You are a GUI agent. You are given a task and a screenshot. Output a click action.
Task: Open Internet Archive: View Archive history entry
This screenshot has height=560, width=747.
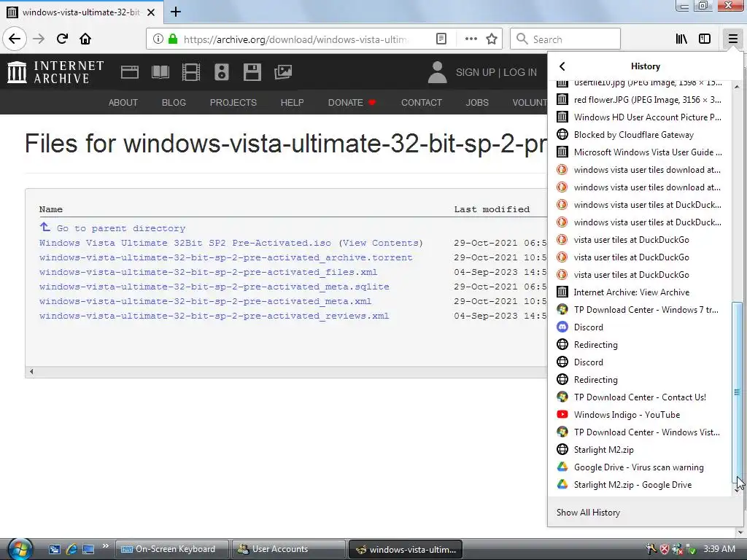tap(639, 292)
